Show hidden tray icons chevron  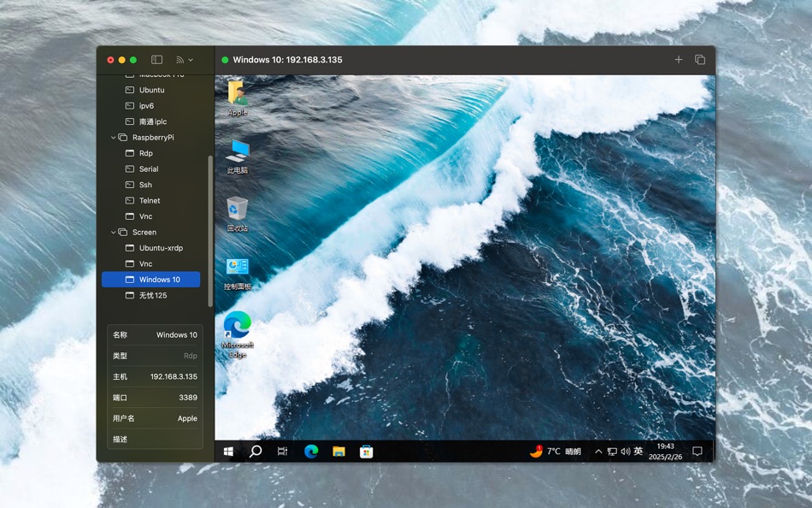pos(598,452)
